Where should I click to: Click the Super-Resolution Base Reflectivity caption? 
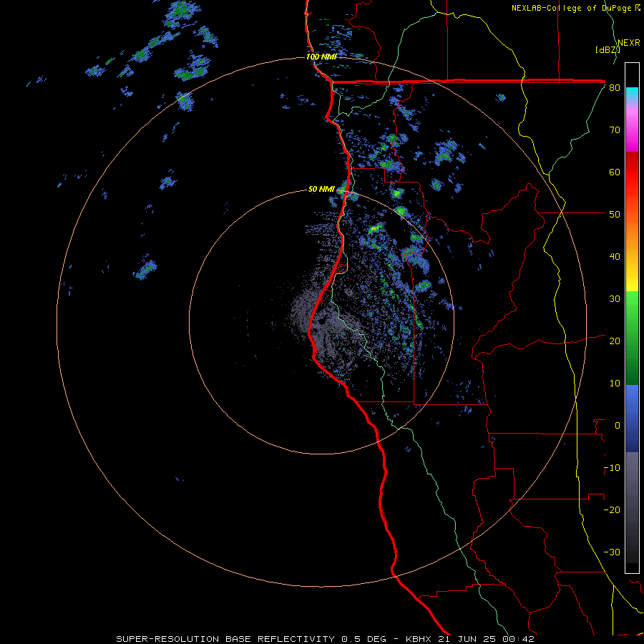[x=326, y=639]
